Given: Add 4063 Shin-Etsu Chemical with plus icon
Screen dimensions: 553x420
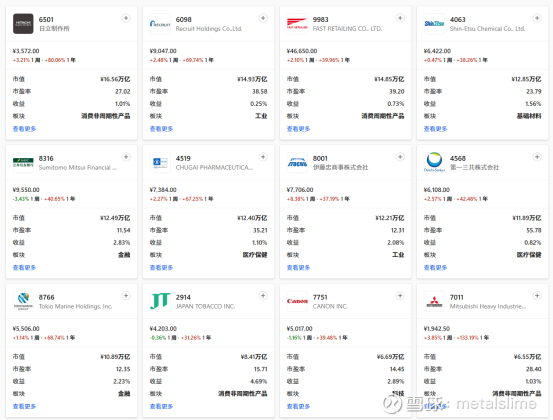Looking at the screenshot, I should tap(537, 18).
